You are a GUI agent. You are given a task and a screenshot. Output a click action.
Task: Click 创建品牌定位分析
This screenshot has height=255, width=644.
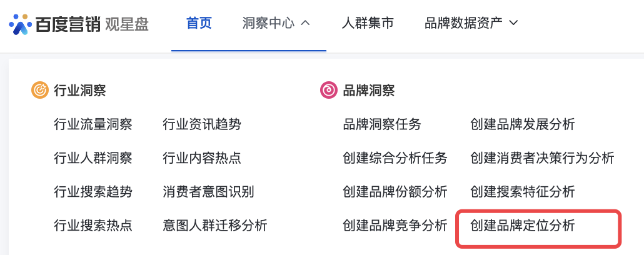(522, 226)
